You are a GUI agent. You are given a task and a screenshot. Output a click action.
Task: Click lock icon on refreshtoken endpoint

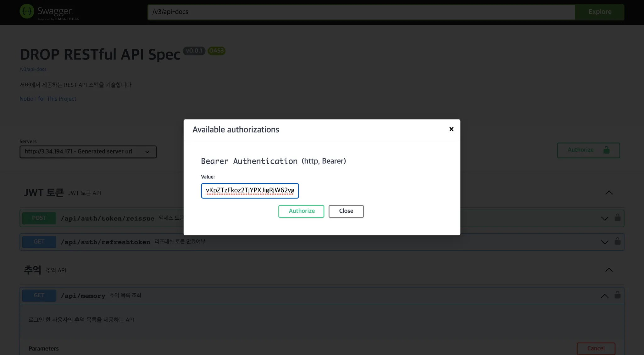[x=617, y=241]
